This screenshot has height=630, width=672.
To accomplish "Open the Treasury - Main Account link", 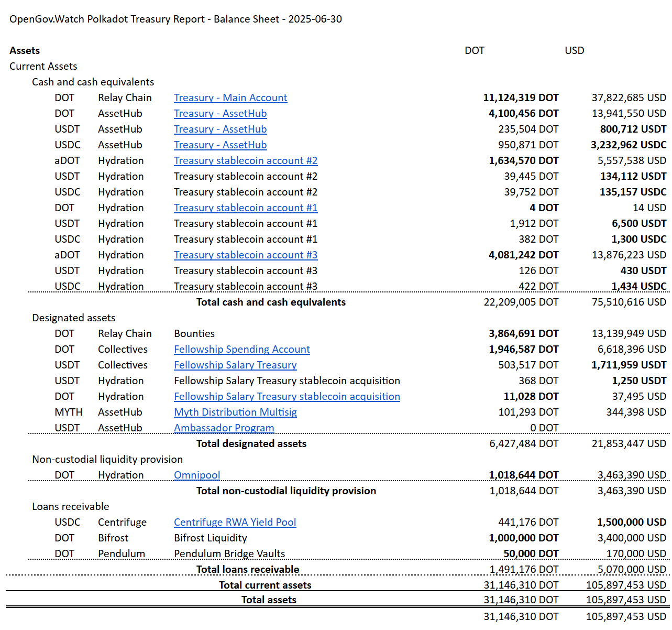I will [230, 97].
